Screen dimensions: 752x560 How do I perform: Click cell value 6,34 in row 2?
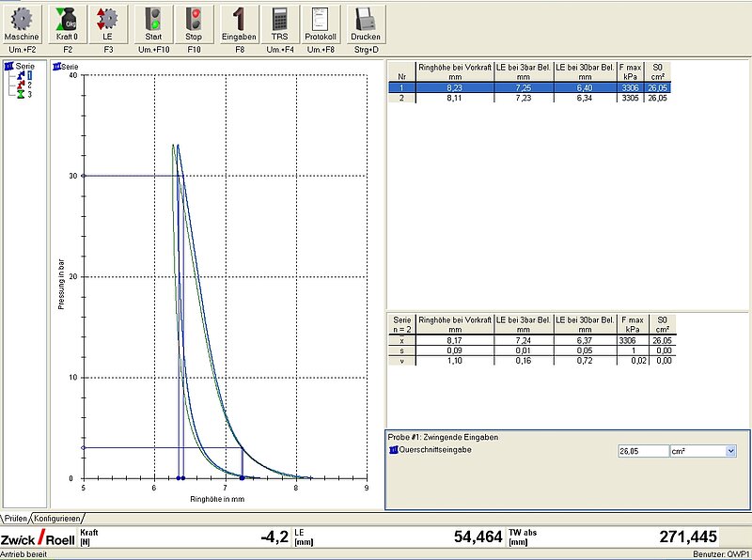pos(585,98)
